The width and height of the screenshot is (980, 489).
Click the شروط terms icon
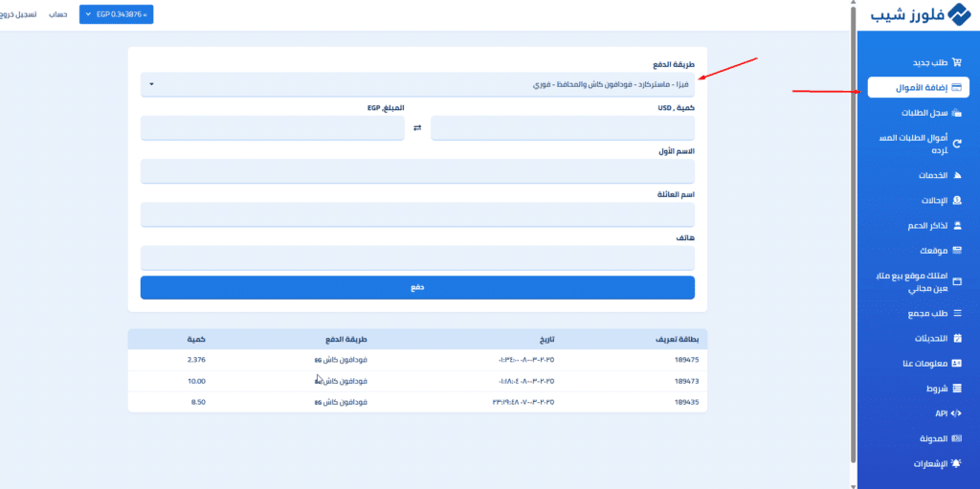[x=957, y=389]
